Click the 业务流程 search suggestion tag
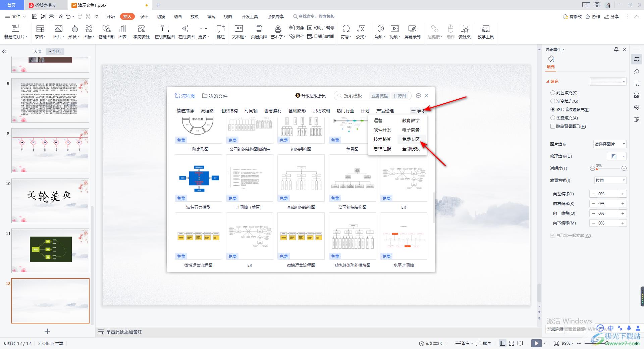The image size is (644, 349). click(x=379, y=96)
